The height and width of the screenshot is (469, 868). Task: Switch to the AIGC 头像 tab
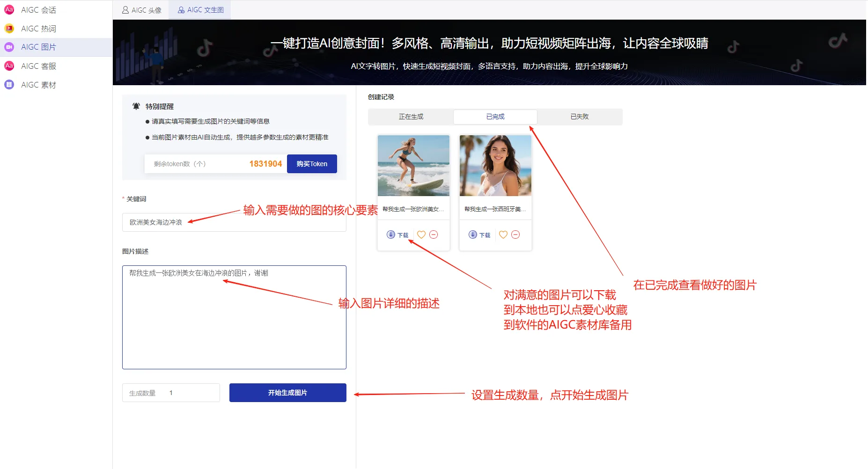(141, 9)
